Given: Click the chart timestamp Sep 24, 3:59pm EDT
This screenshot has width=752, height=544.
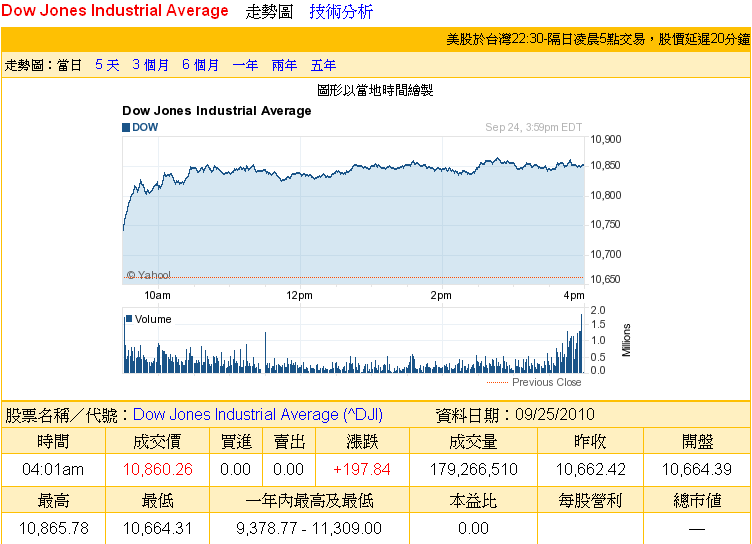Looking at the screenshot, I should 533,127.
